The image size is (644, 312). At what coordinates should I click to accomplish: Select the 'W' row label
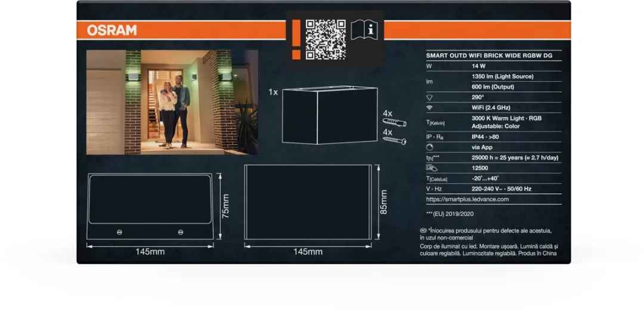[429, 66]
